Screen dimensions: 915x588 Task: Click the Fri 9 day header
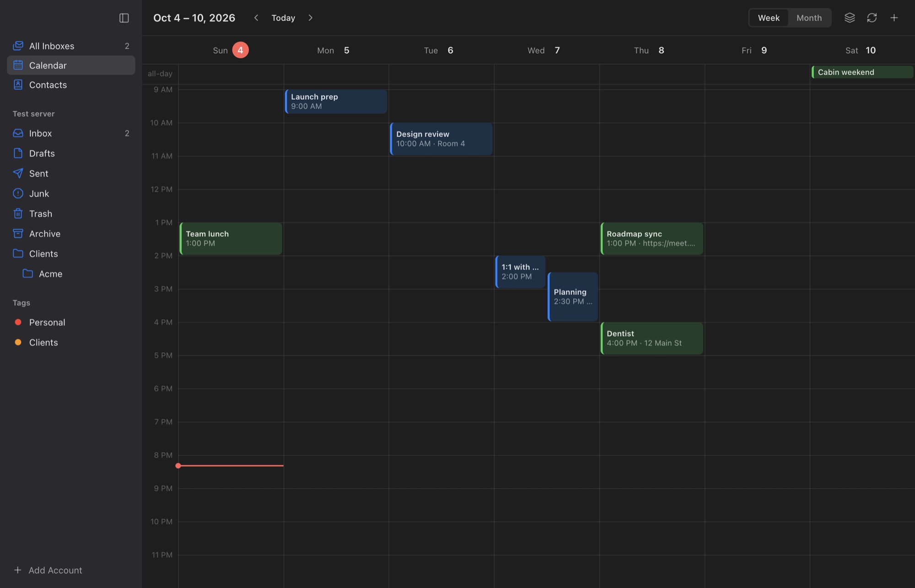coord(757,50)
